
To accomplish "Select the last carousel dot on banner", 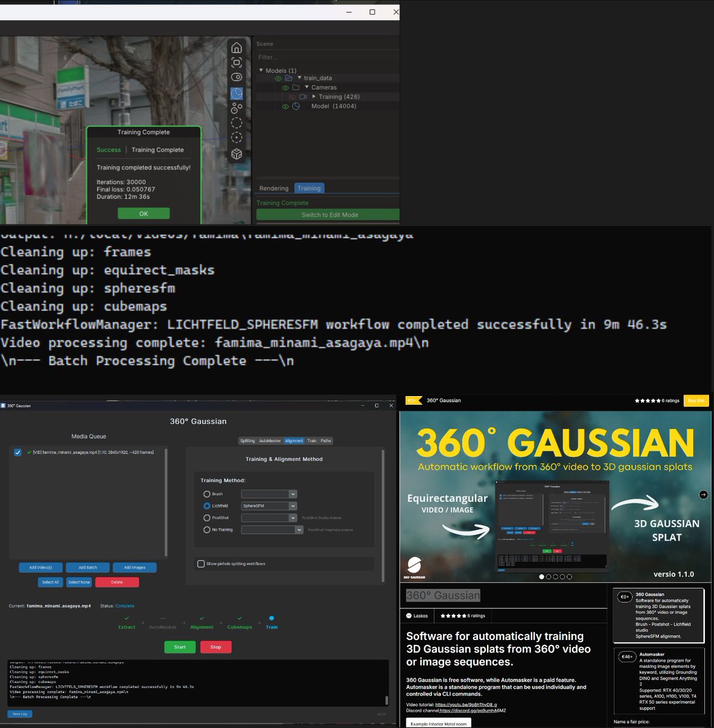I will (569, 577).
